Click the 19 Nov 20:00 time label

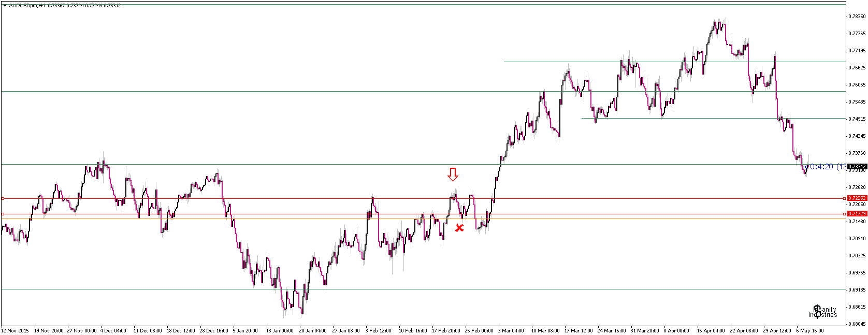click(49, 331)
